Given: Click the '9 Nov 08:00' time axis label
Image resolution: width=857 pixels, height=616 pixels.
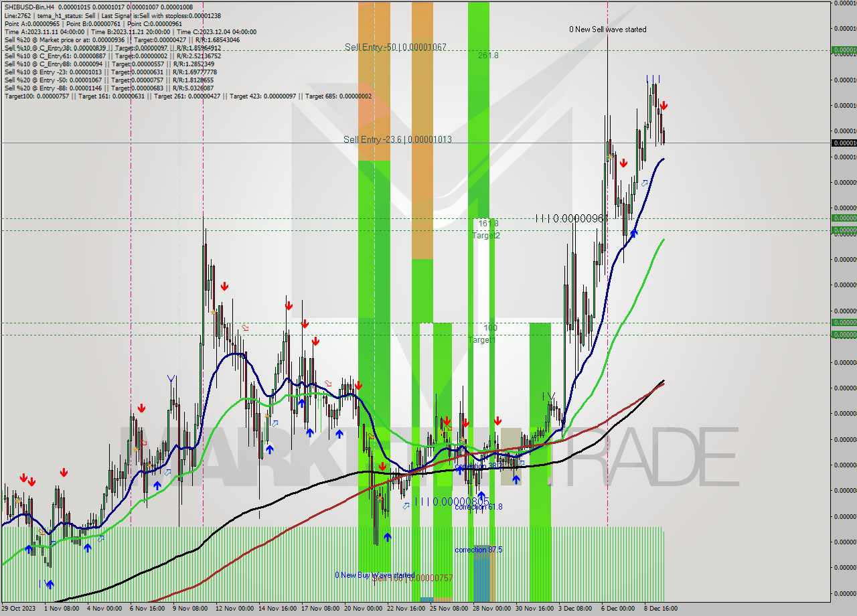Looking at the screenshot, I should click(x=190, y=609).
